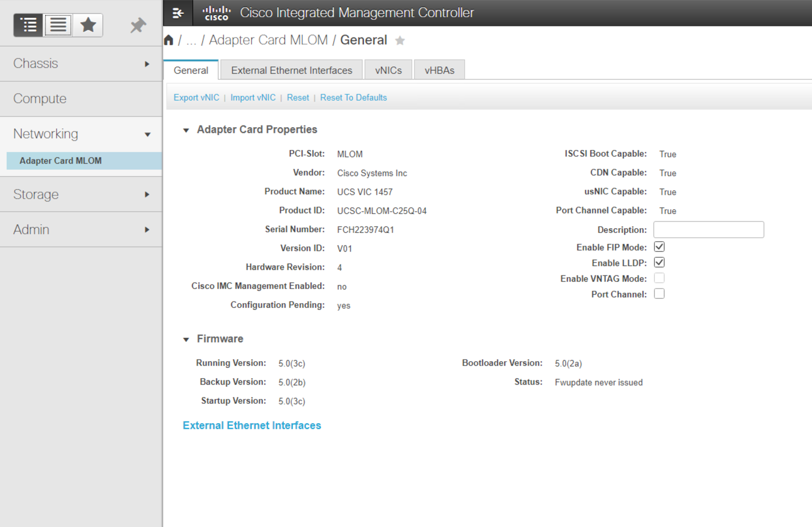The image size is (812, 527).
Task: Add General page to favorites star
Action: 400,40
